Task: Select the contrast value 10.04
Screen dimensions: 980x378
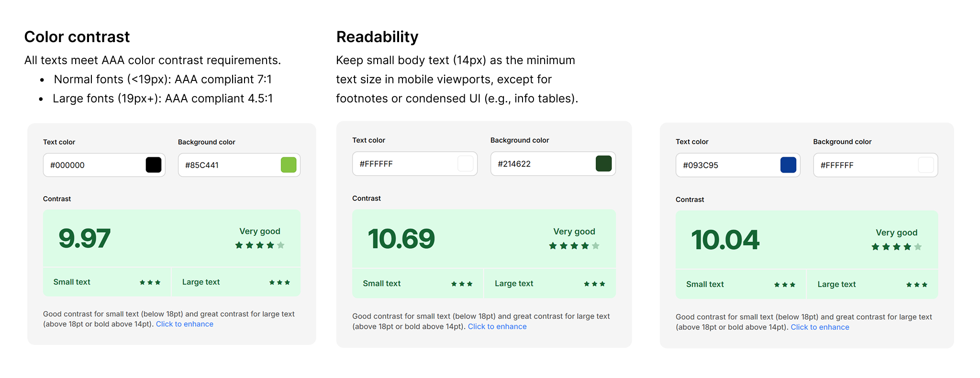Action: pos(725,240)
